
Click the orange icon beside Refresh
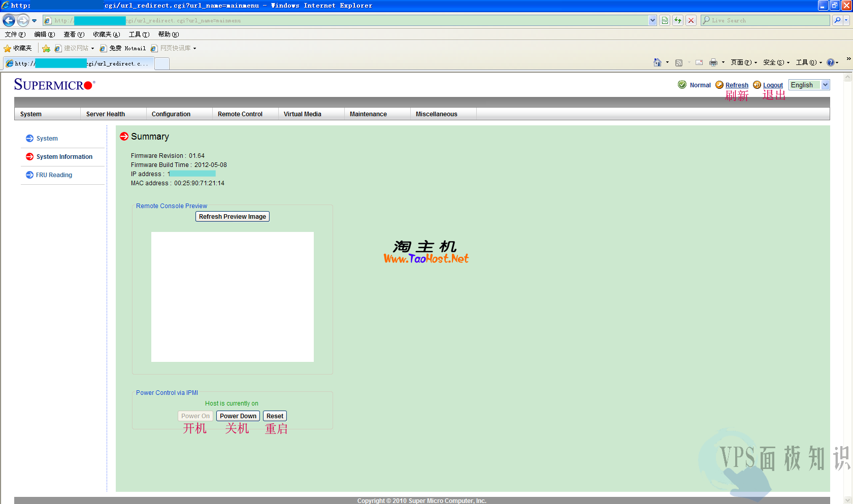coord(719,85)
